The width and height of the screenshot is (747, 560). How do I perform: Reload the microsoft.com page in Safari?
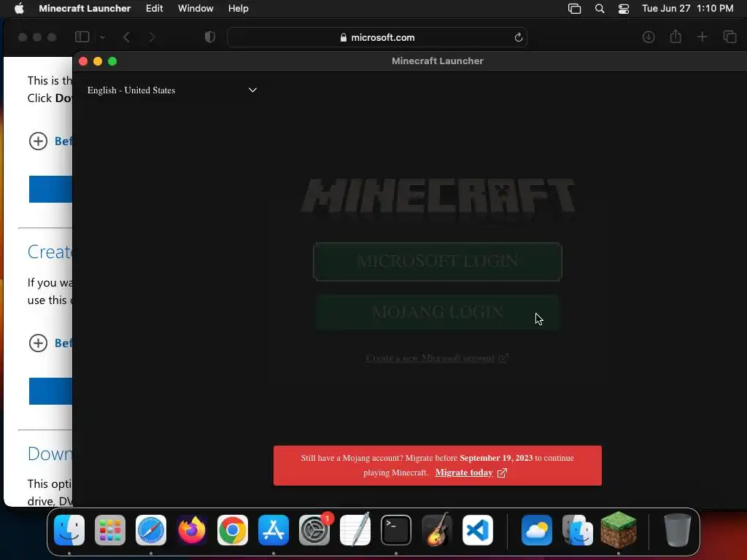pyautogui.click(x=519, y=37)
